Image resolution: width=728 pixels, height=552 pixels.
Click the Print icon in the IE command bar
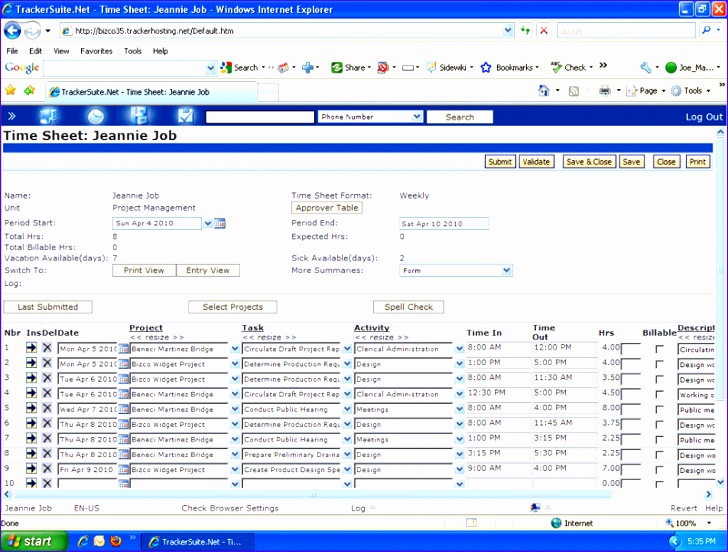604,91
